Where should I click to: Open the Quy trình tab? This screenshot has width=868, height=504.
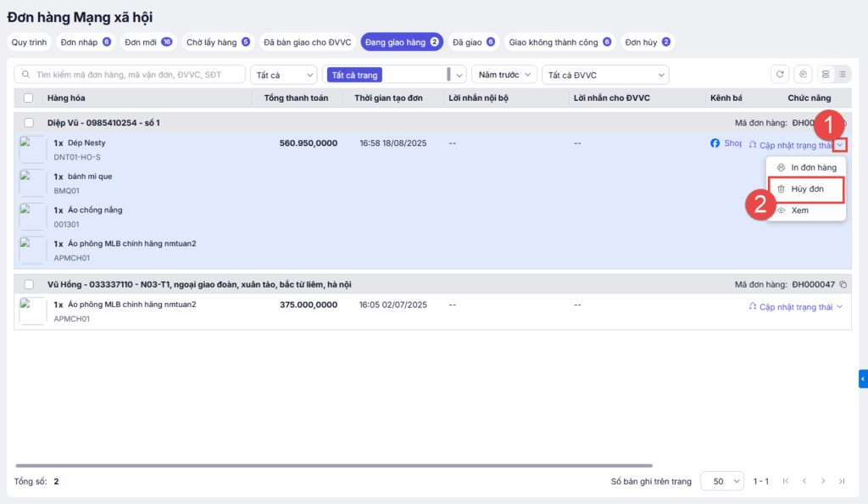coord(29,42)
